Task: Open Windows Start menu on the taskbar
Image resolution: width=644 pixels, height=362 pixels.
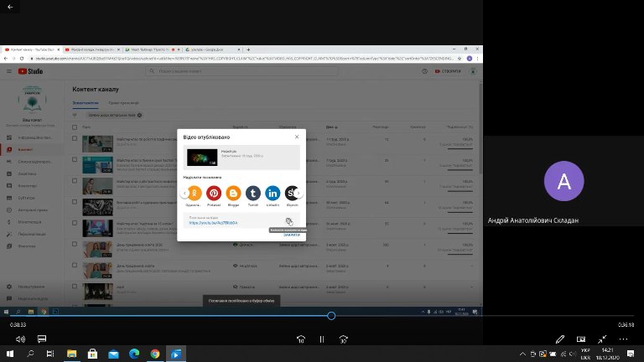Action: pos(10,354)
